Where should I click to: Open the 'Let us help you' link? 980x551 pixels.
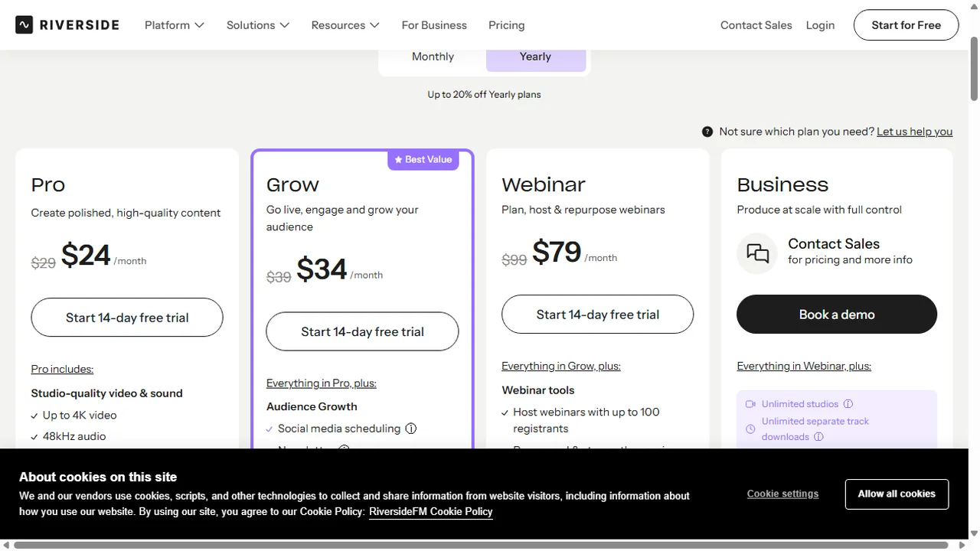point(915,132)
